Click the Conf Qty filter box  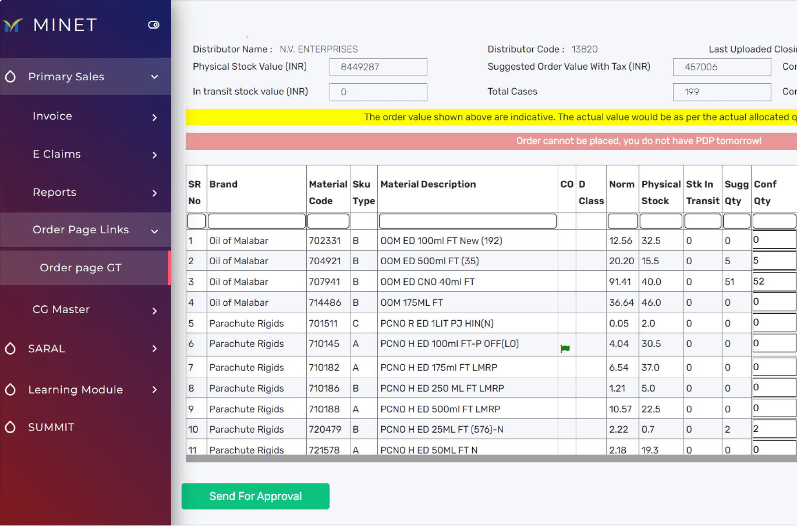[x=775, y=221]
